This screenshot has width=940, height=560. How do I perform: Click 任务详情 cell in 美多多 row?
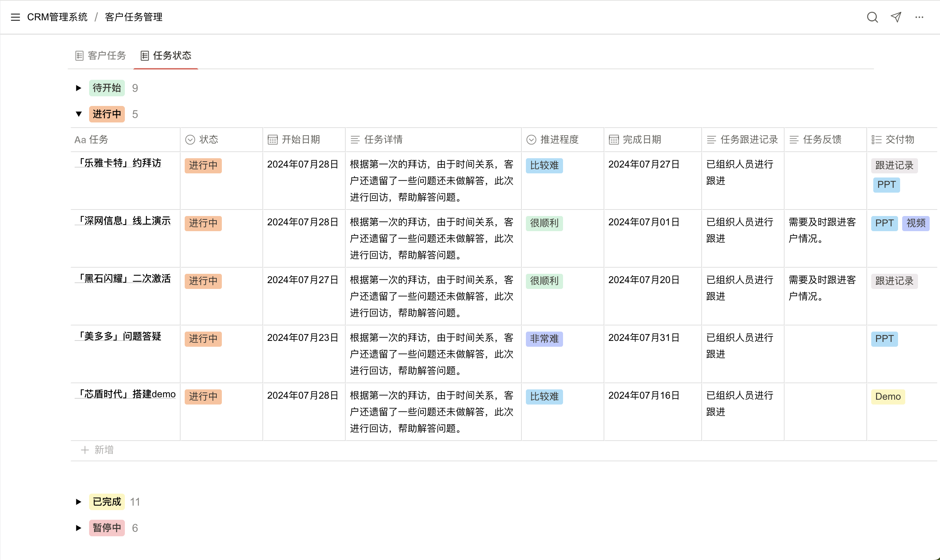[433, 354]
